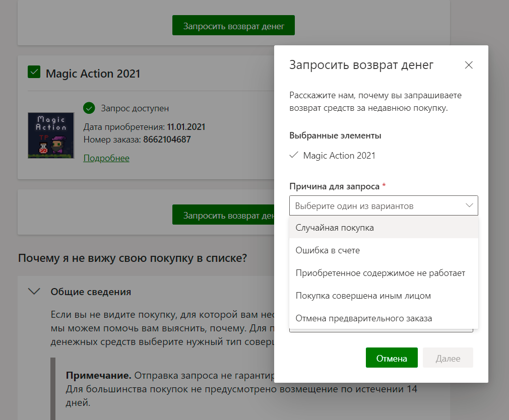Click 'Почему я не вижу свою покупку' heading

[x=133, y=258]
